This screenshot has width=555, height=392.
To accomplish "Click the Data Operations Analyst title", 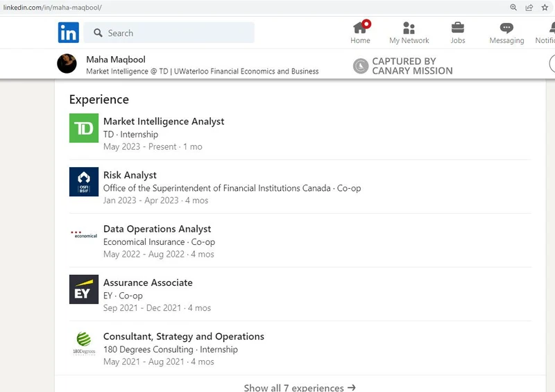I will point(157,229).
